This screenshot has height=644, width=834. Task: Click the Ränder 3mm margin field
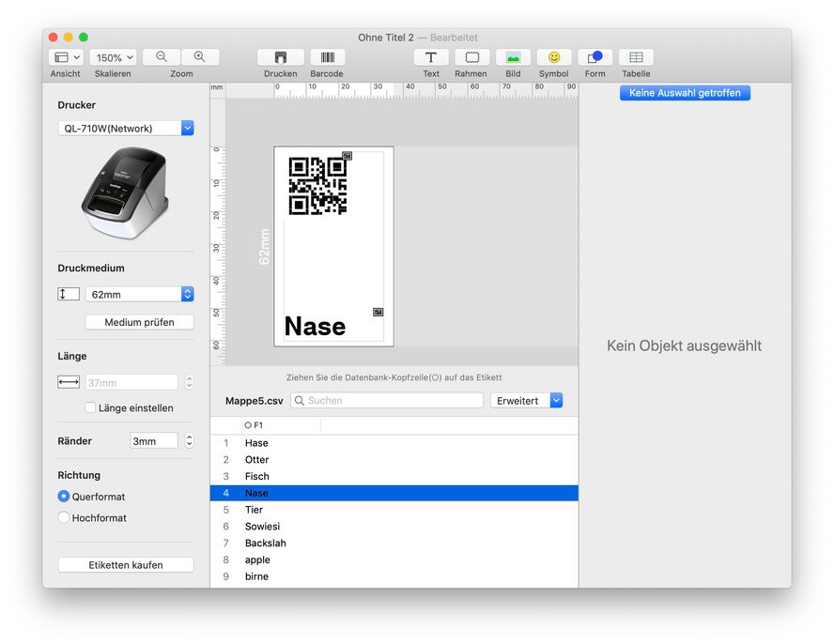coord(154,441)
